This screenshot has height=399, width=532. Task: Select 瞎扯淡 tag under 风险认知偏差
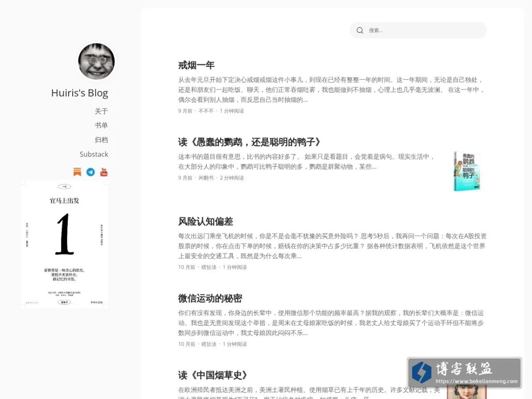click(x=209, y=267)
